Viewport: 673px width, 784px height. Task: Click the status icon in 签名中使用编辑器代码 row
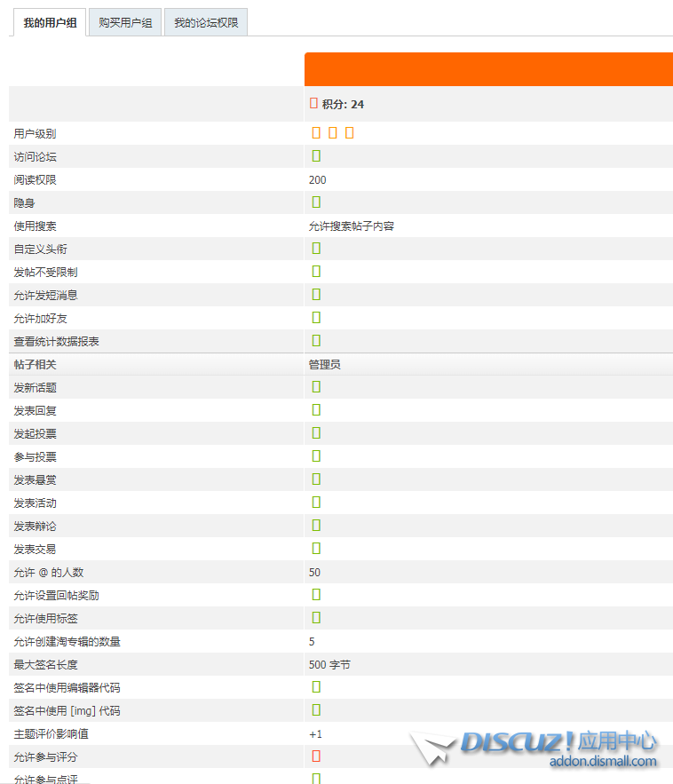pyautogui.click(x=316, y=687)
